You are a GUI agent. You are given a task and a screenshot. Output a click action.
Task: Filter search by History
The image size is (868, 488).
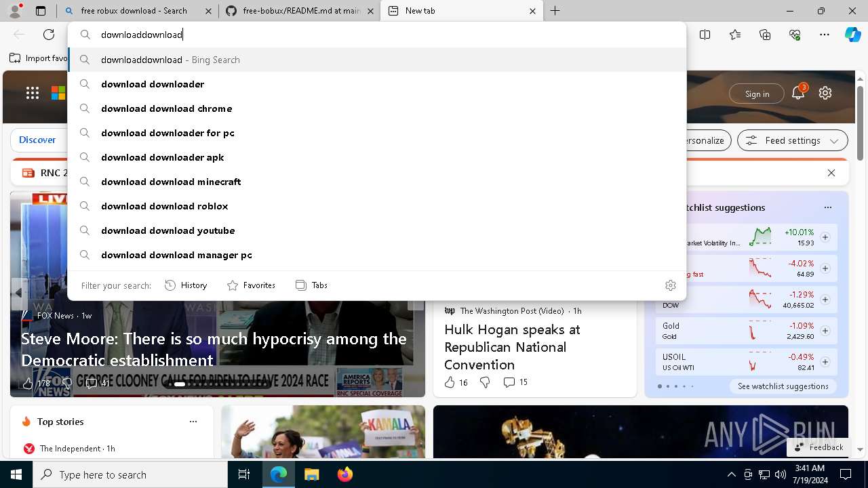click(186, 285)
